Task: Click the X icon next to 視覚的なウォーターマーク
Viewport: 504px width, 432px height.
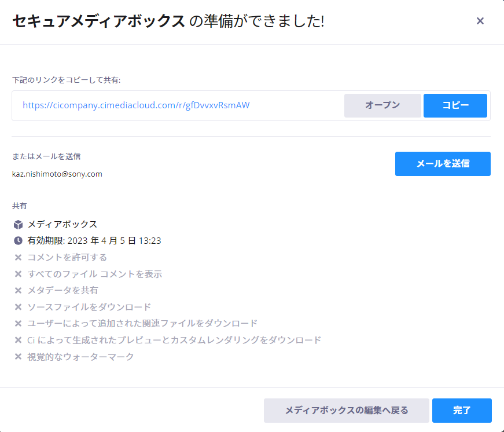Action: pyautogui.click(x=19, y=356)
